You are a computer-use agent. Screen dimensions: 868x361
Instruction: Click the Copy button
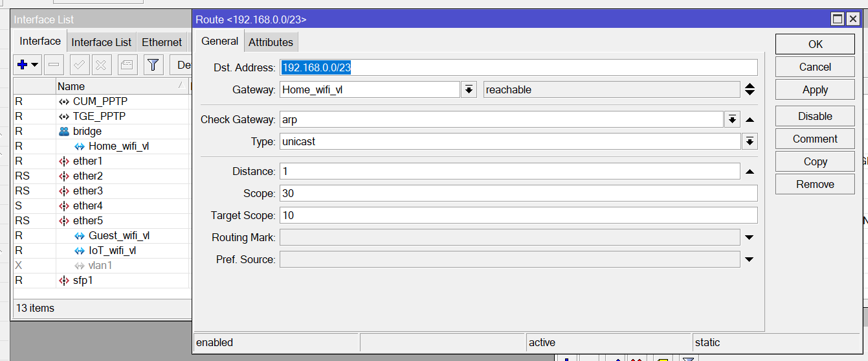815,161
